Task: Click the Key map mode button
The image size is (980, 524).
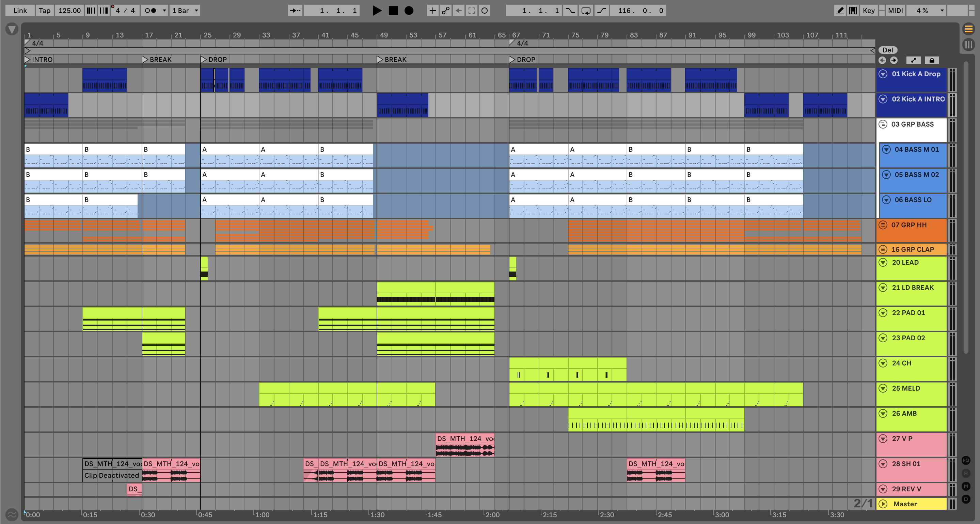Action: [x=869, y=10]
